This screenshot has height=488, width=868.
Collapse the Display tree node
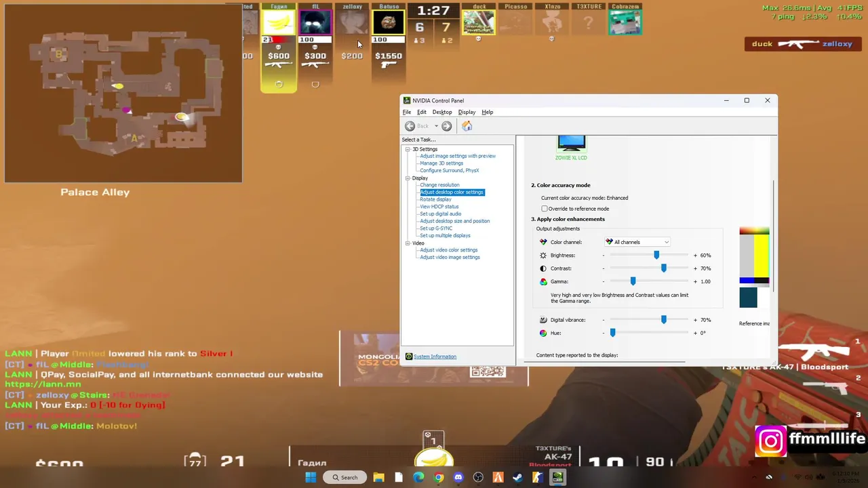(408, 178)
